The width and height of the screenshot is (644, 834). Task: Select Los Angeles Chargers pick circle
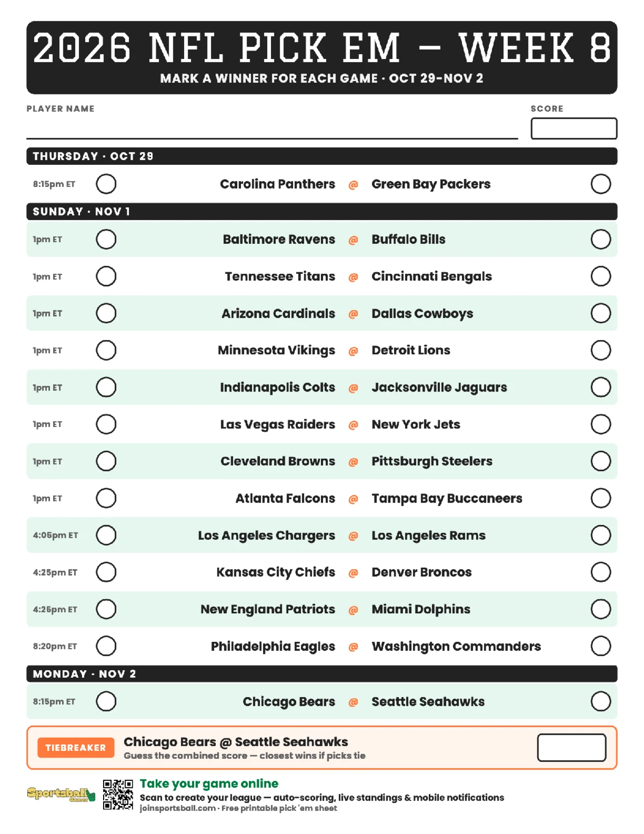106,535
